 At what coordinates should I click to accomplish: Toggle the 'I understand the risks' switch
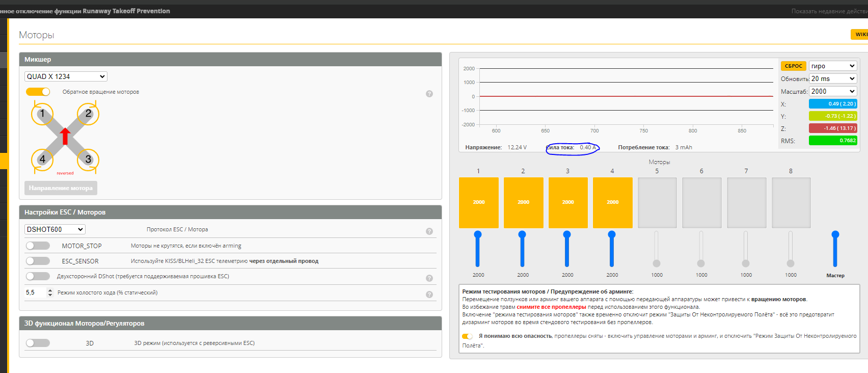pos(467,336)
